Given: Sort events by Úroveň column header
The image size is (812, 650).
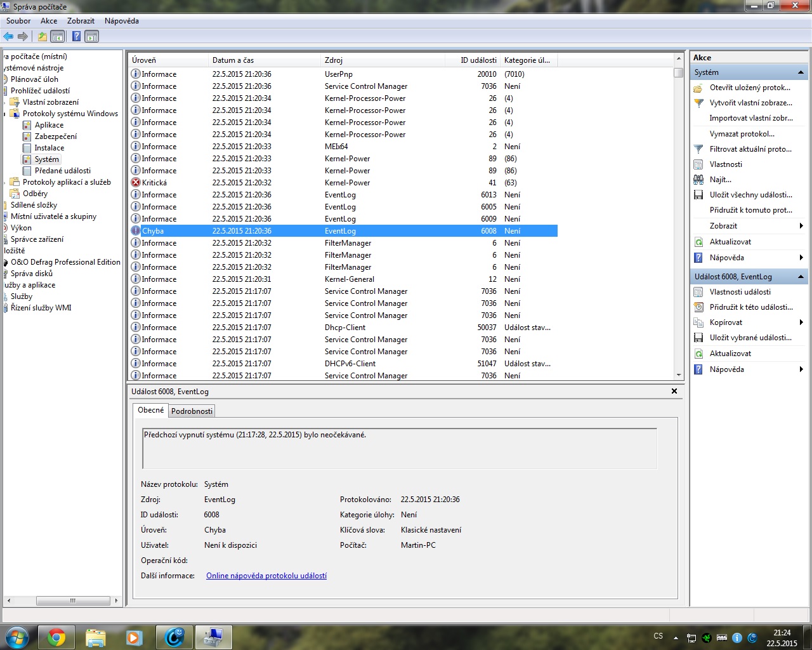Looking at the screenshot, I should click(168, 60).
